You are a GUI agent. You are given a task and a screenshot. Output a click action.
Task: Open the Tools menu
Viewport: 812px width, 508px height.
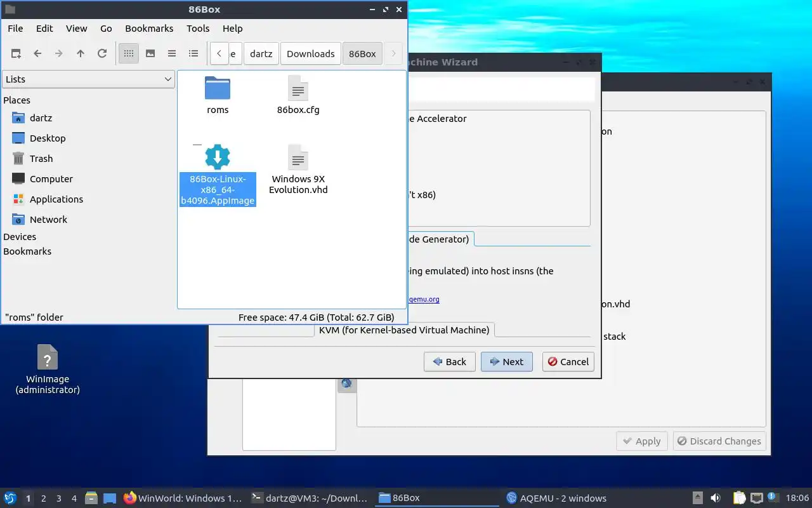tap(198, 29)
